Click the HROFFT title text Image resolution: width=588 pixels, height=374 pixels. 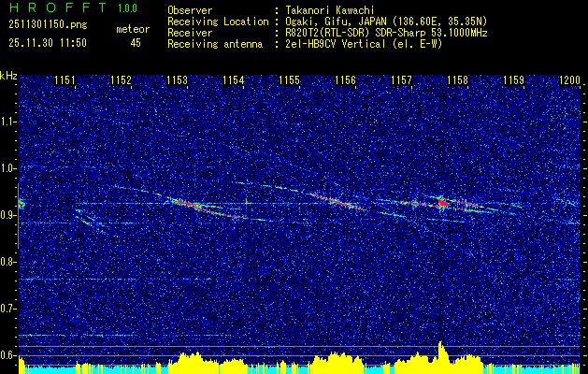(59, 7)
